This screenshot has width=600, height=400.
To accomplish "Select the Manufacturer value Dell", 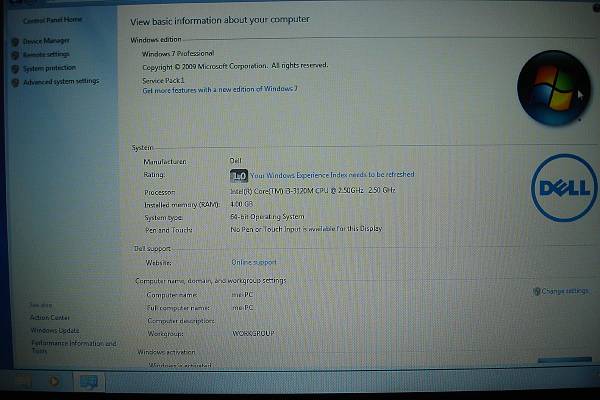I will click(x=236, y=161).
